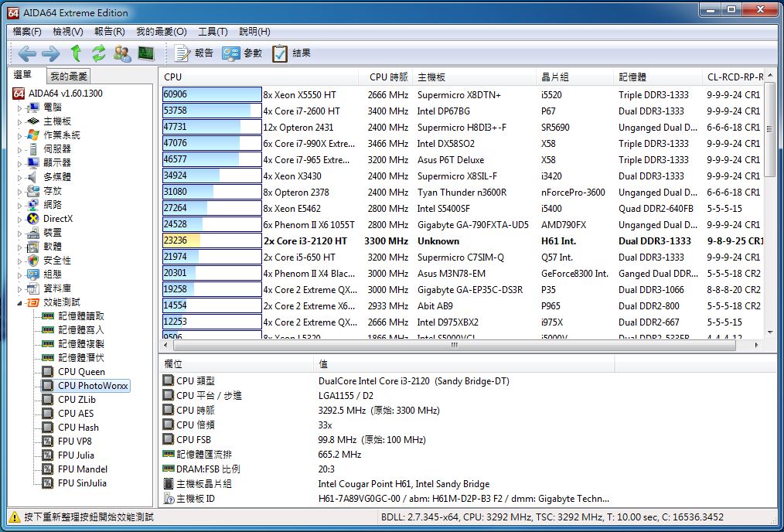Open the 檢視(V) menu

click(x=68, y=32)
